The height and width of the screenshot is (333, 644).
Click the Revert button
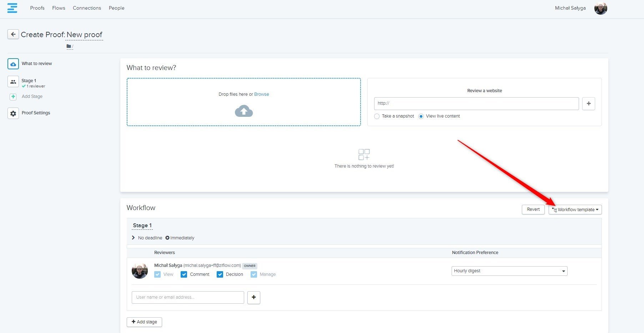tap(533, 209)
